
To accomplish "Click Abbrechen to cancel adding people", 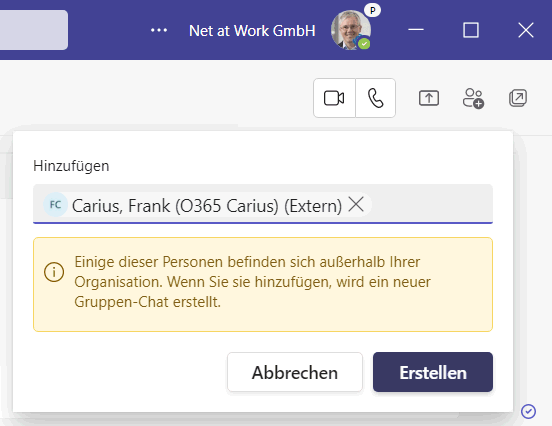I will tap(295, 372).
